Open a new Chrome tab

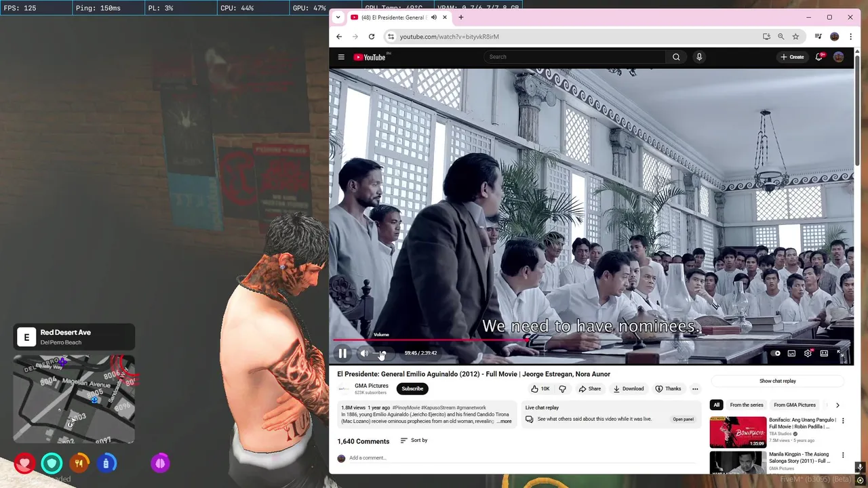[461, 17]
